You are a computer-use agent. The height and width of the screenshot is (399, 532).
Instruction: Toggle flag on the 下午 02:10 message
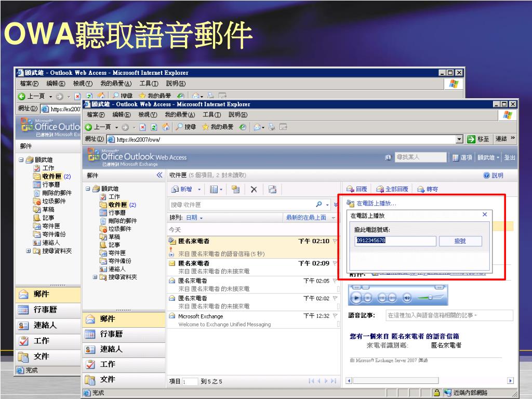(335, 241)
